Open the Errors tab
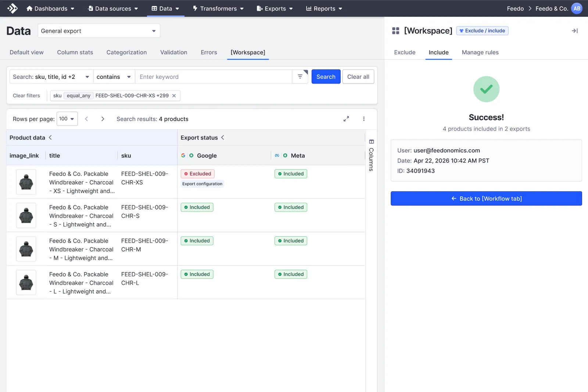The height and width of the screenshot is (392, 588). click(x=209, y=52)
